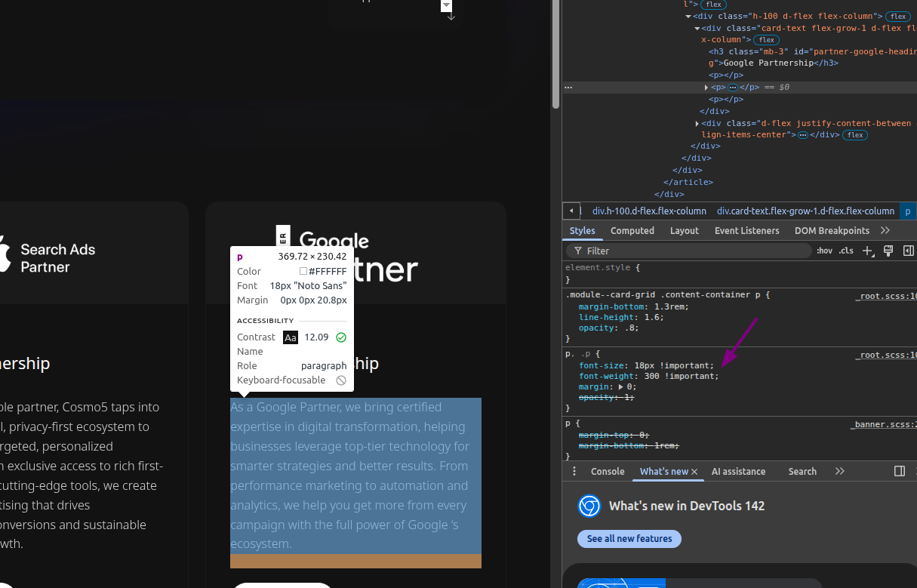
Task: Open the Layout tab
Action: point(685,230)
